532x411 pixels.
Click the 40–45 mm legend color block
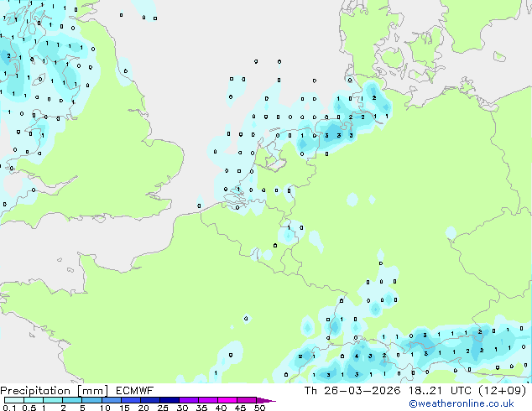click(227, 400)
